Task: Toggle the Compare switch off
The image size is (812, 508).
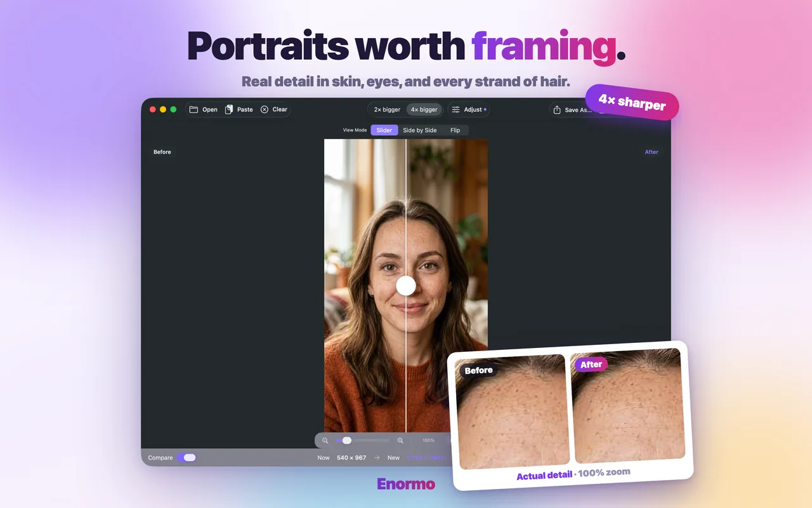Action: (187, 457)
